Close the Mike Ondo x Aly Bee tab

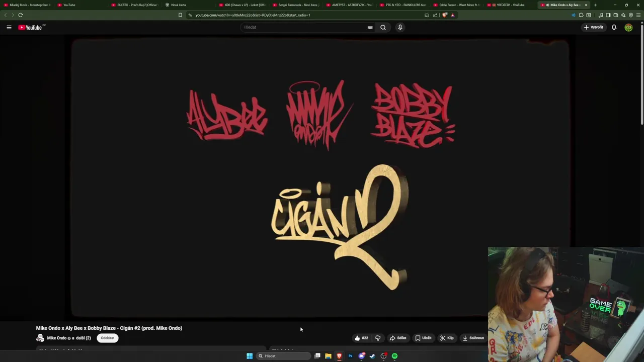point(586,5)
